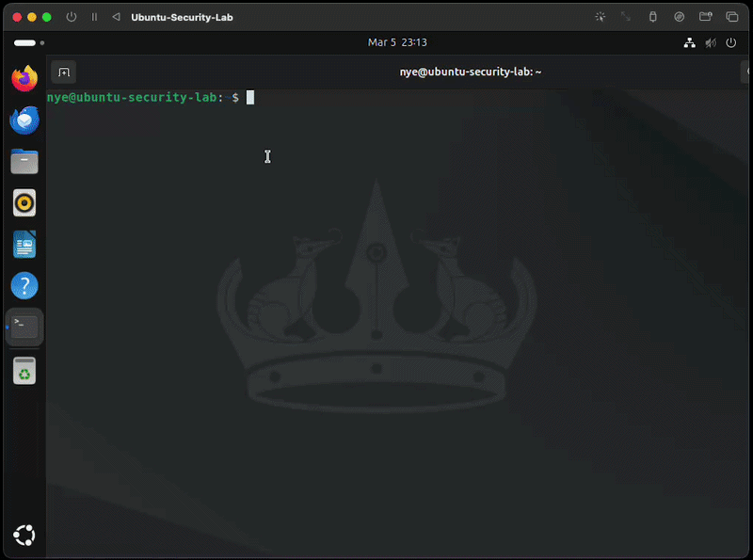The image size is (753, 560).
Task: Launch Thunderbird Mail from the dock
Action: [x=24, y=120]
